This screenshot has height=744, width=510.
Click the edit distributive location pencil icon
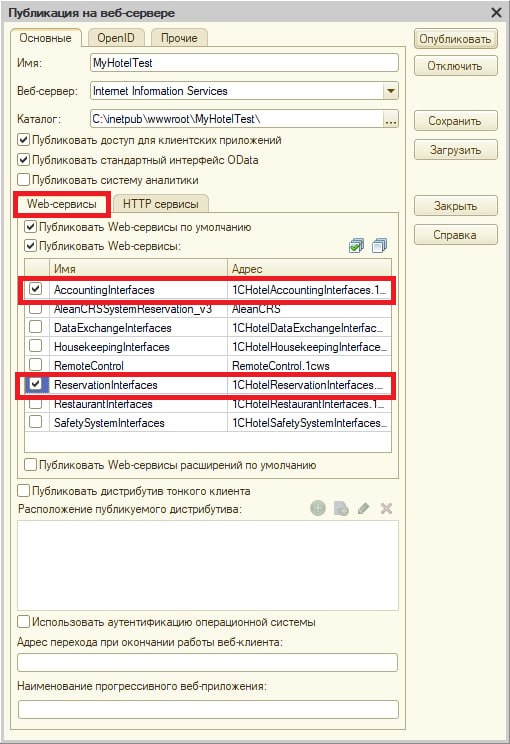[x=363, y=509]
